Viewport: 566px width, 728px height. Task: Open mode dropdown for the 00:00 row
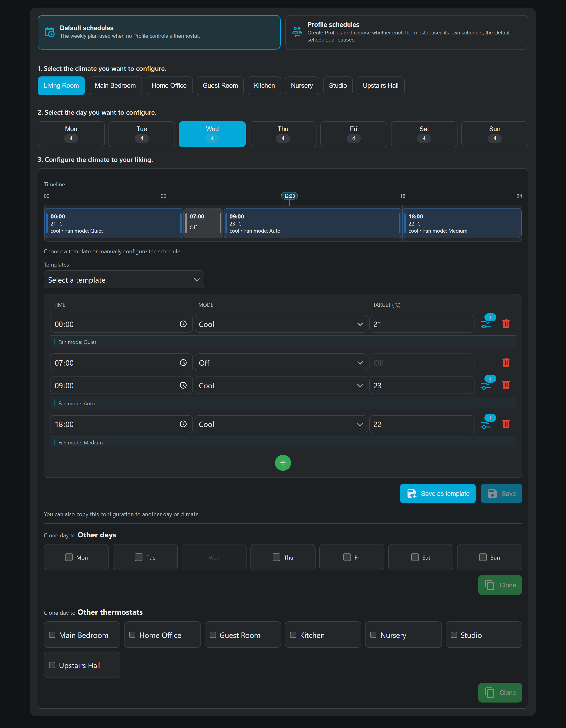(x=281, y=324)
